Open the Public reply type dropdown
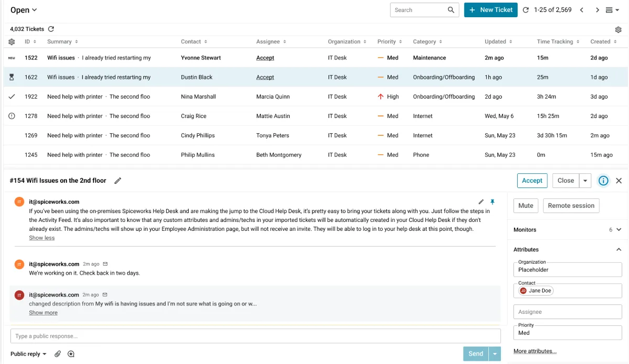Viewport: 629px width, 364px height. [29, 354]
